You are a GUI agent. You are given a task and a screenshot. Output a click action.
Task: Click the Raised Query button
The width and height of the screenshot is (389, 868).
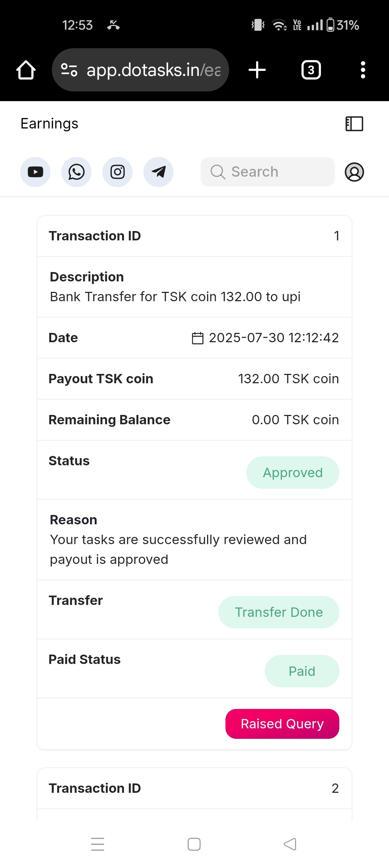pos(282,724)
